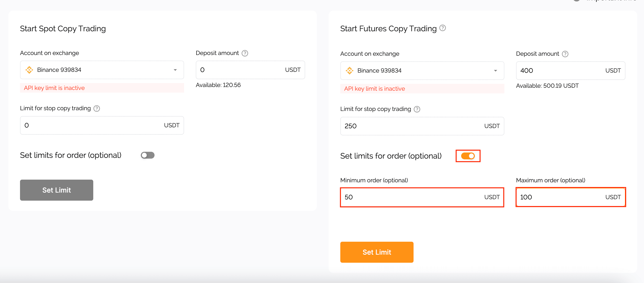
Task: Click Futures Limit for stop copy trading help icon
Action: pos(417,109)
